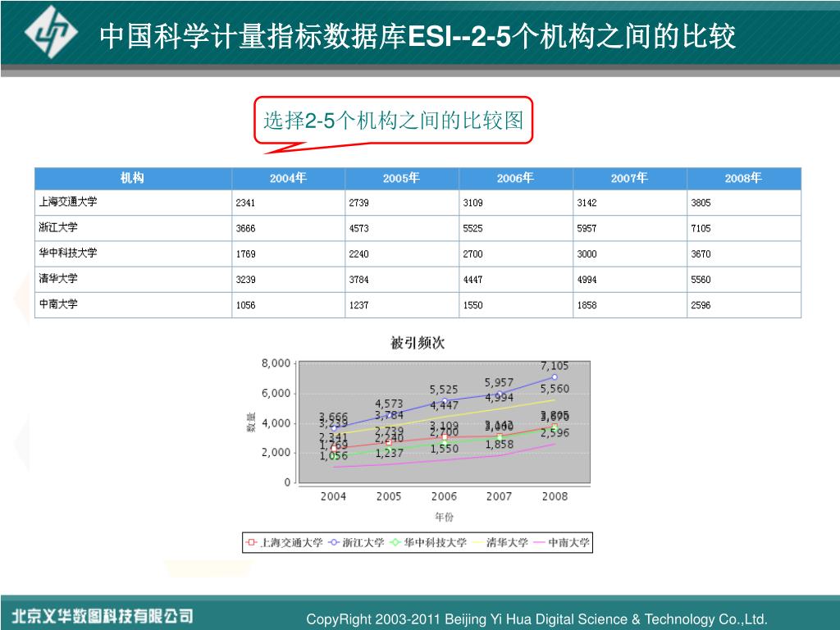
Task: Click cell value 3239 for 清华大学
Action: pyautogui.click(x=245, y=280)
